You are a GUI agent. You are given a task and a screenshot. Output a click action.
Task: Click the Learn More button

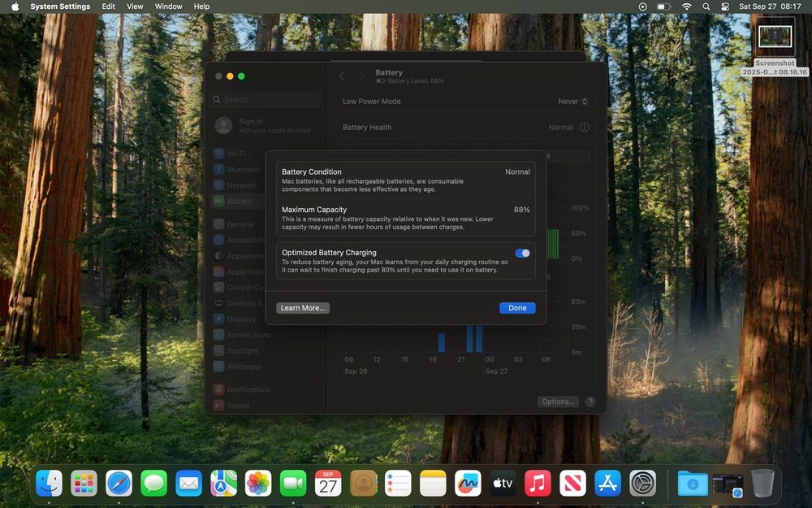click(x=302, y=308)
